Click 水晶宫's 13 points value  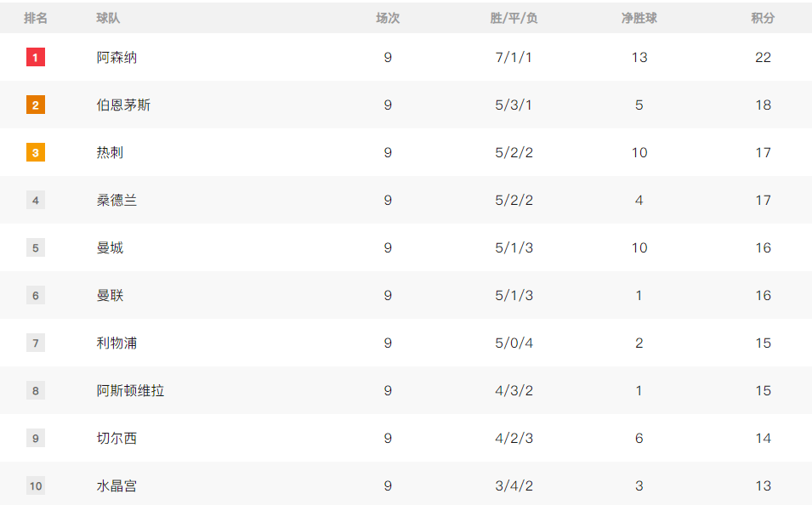[x=763, y=486]
